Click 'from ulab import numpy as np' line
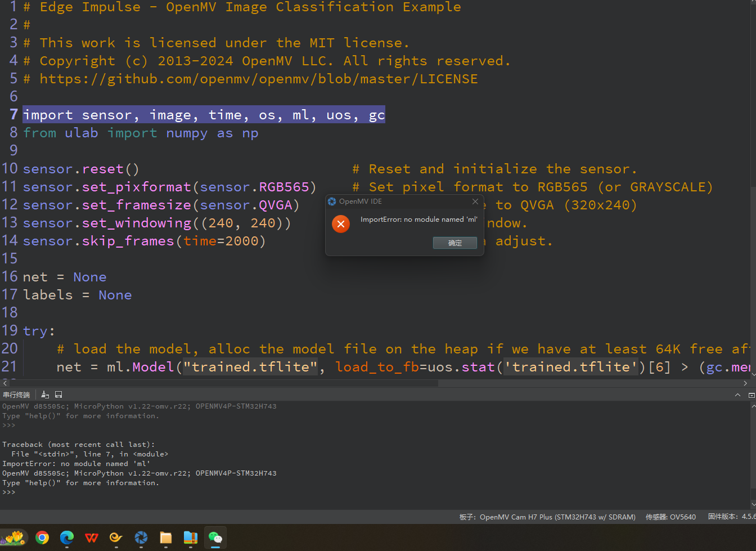This screenshot has width=756, height=551. point(141,133)
